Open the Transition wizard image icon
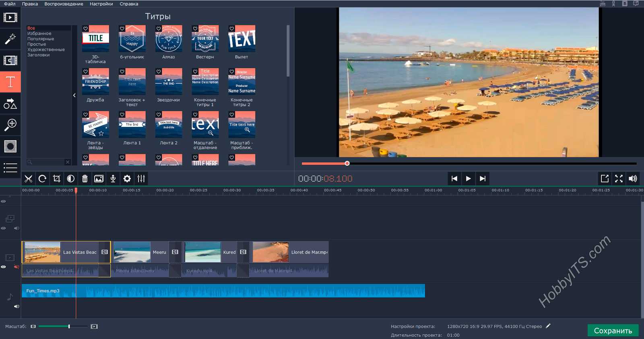 pos(99,178)
